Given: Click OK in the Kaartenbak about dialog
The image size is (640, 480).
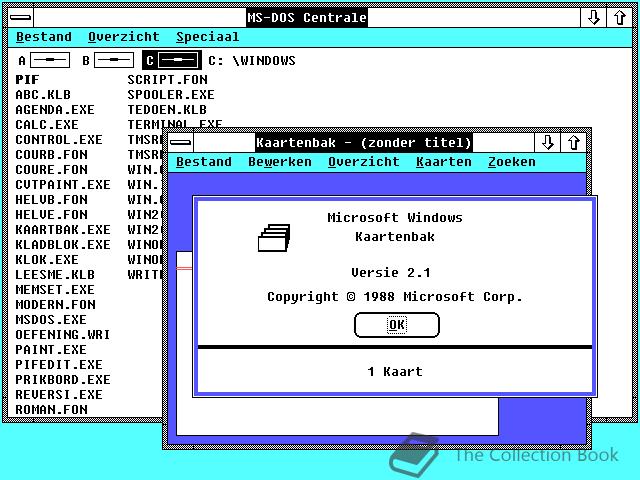Looking at the screenshot, I should tap(397, 325).
